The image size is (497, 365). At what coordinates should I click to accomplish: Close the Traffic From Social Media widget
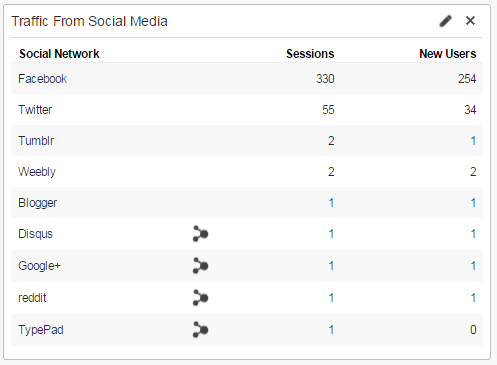[x=470, y=21]
